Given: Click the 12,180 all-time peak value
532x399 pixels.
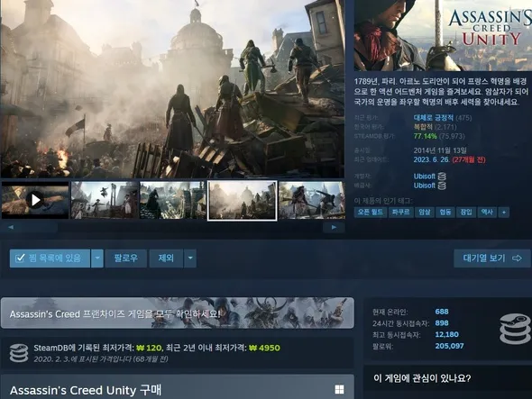Looking at the screenshot, I should point(447,334).
